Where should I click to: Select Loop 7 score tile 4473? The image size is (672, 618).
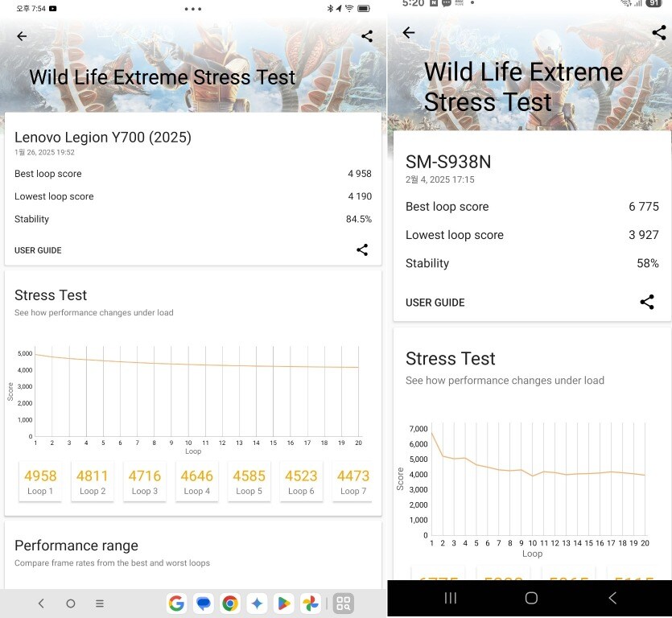click(352, 481)
